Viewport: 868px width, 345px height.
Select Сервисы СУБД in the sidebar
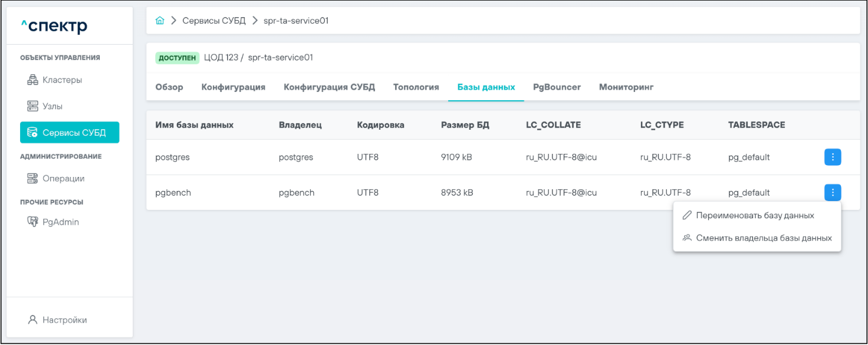70,133
